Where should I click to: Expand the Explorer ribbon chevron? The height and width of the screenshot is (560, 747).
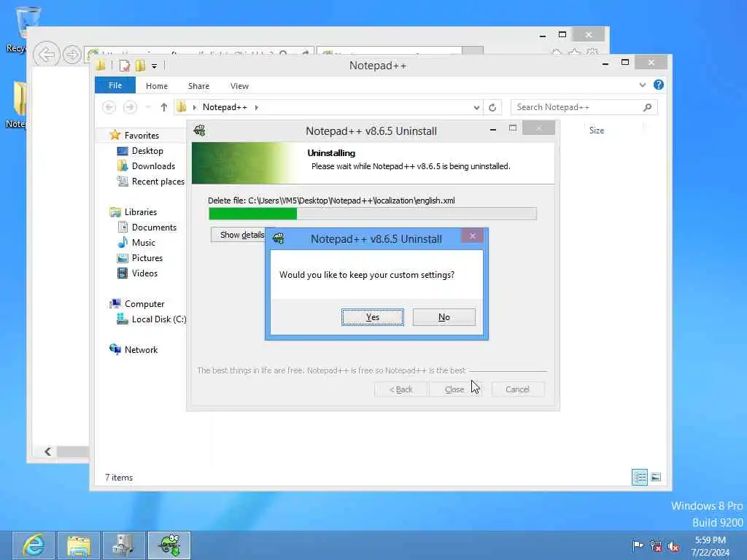[643, 85]
